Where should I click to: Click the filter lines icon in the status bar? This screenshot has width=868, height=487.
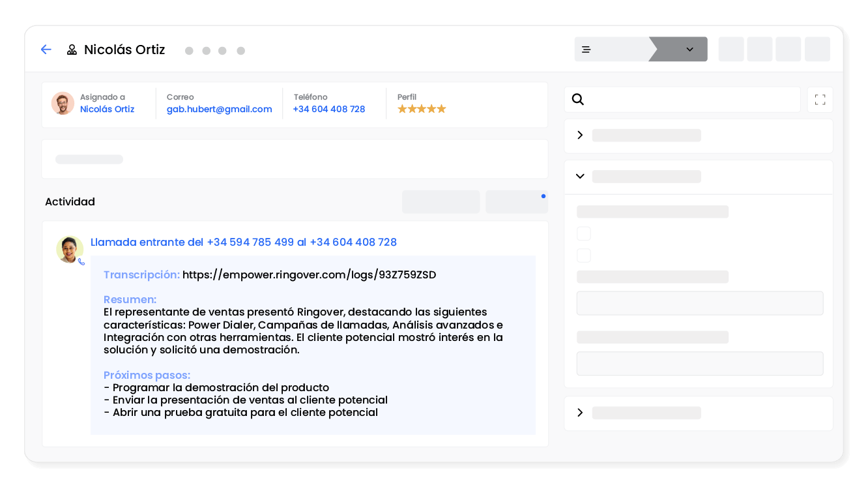point(586,49)
